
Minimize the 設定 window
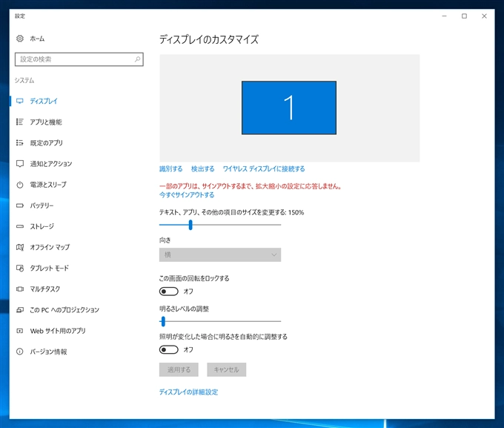point(444,16)
